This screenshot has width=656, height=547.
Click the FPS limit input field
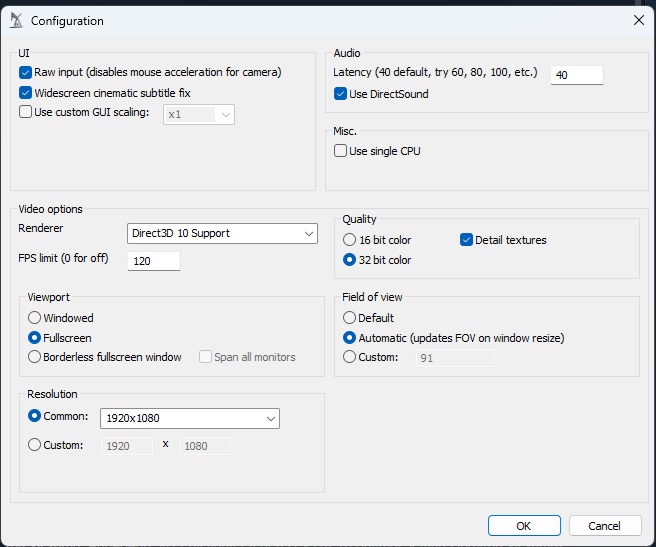click(154, 261)
